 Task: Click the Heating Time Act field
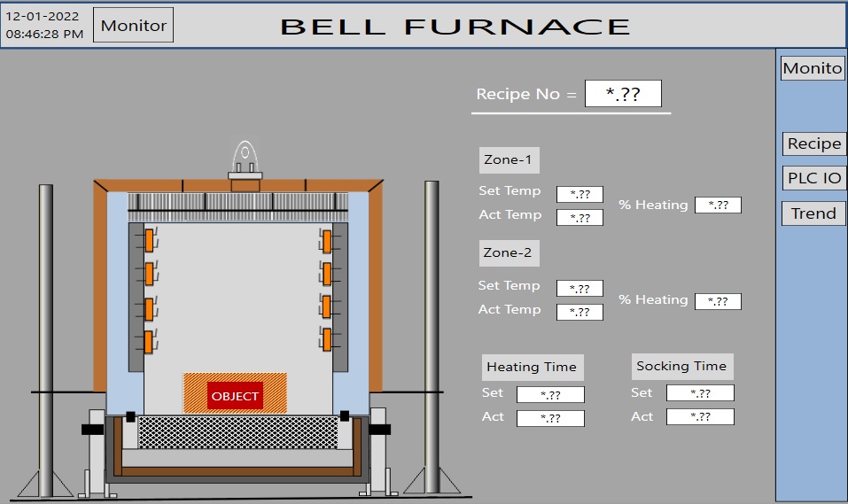pos(550,418)
